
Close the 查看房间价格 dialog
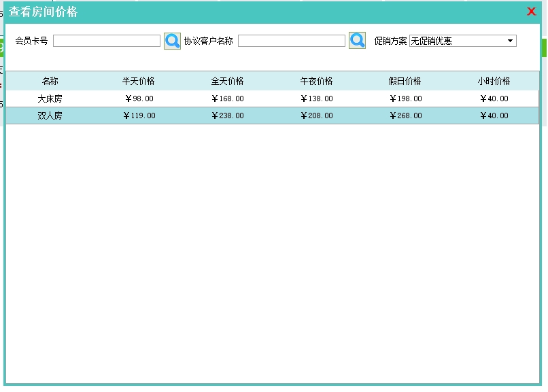pyautogui.click(x=532, y=12)
